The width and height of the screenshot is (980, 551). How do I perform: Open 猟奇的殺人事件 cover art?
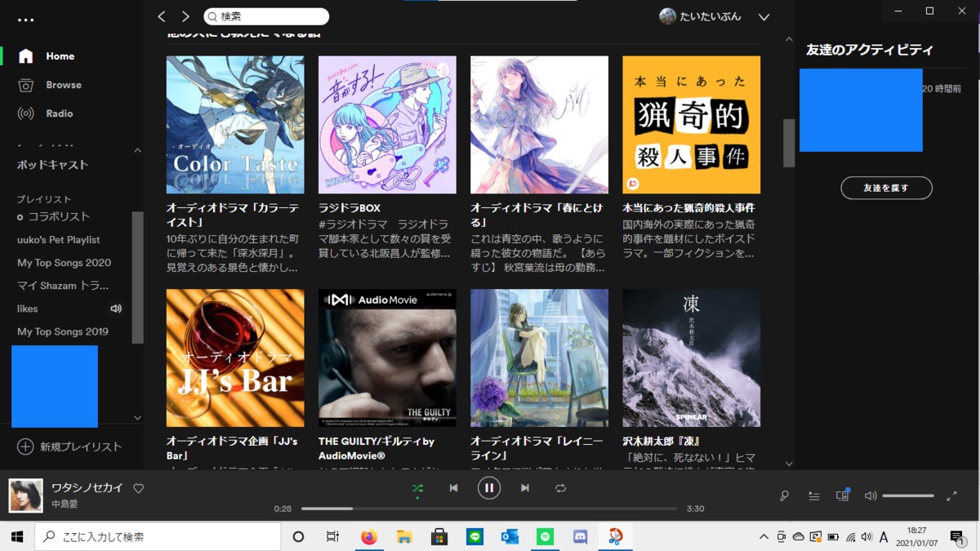691,125
